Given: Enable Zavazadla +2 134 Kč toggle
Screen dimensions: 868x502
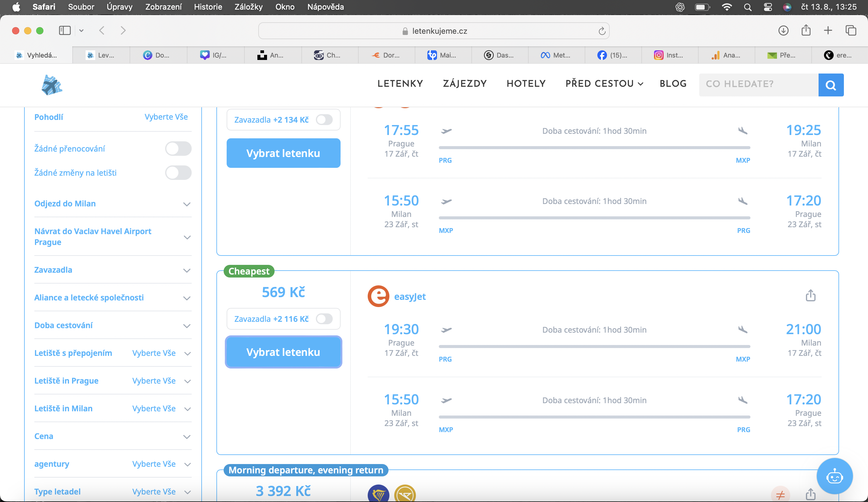Looking at the screenshot, I should (324, 120).
